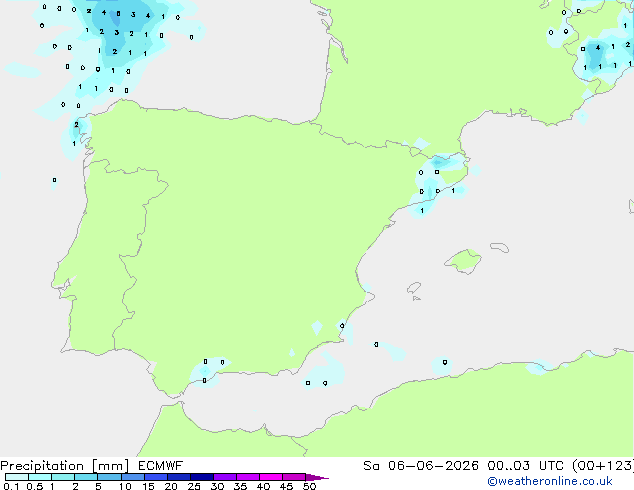
Task: Click the '15' legend value
Action: click(x=148, y=486)
